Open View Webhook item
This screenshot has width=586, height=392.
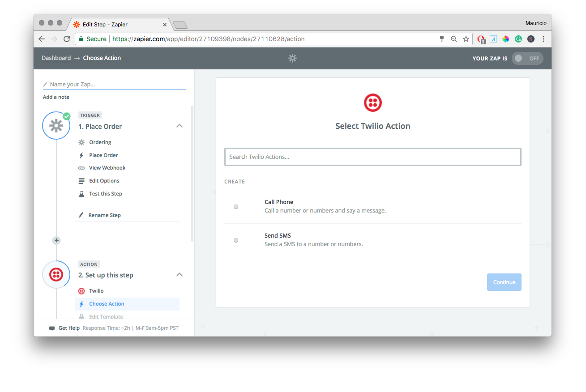(107, 168)
